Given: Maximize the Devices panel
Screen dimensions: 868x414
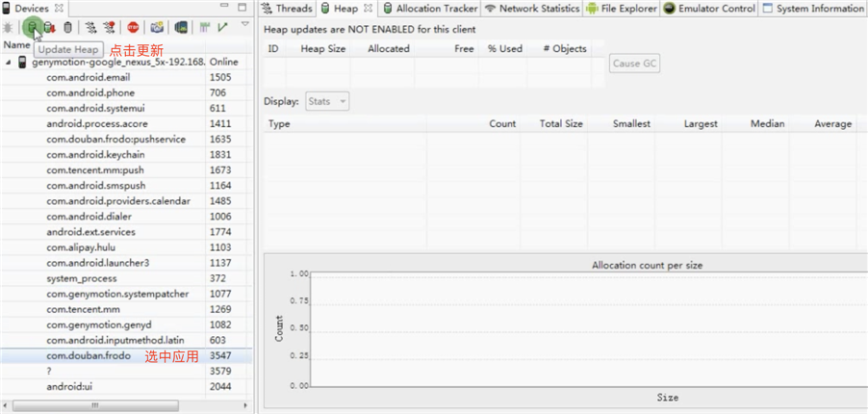Looking at the screenshot, I should 242,7.
